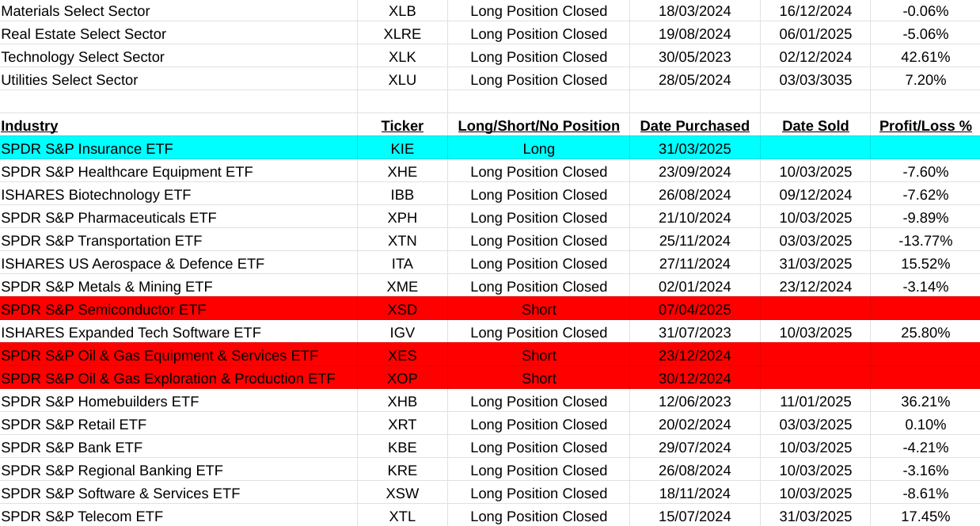
Task: Click the 03/03/3035 date sold cell
Action: click(x=815, y=80)
